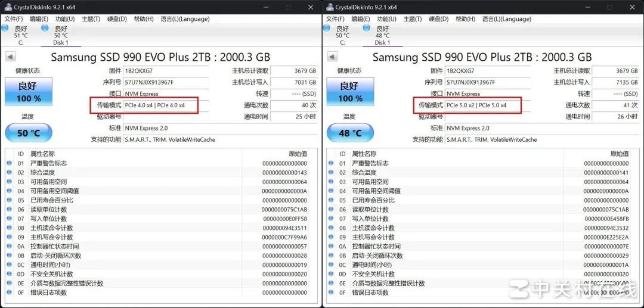The image size is (644, 308).
Task: Click status dot for 03 可用备用空间 in left window
Action: [x=10, y=182]
